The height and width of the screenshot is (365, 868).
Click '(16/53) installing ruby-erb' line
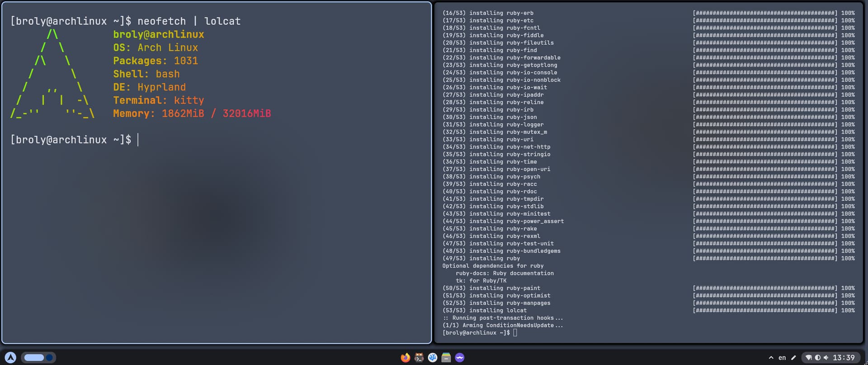488,13
